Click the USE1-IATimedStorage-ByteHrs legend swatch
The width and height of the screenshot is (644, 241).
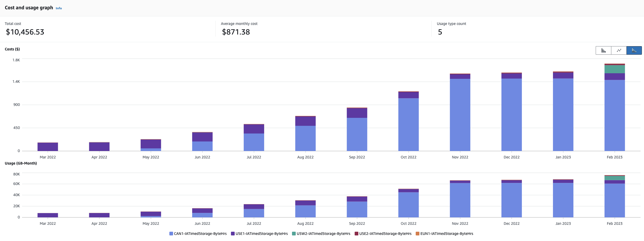tap(233, 234)
